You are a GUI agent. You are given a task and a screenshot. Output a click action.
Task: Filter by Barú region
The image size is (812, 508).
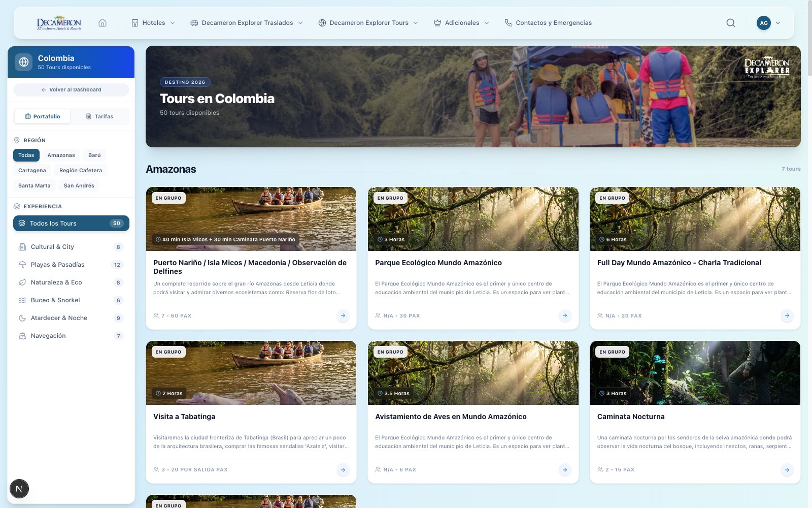point(94,155)
